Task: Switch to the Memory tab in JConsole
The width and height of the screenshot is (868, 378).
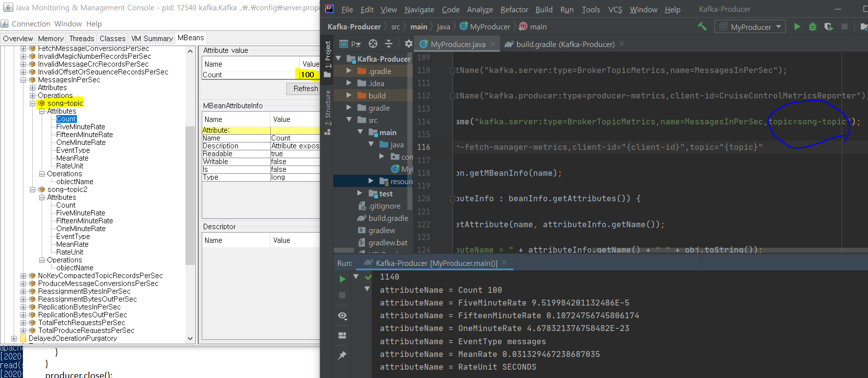Action: [51, 39]
